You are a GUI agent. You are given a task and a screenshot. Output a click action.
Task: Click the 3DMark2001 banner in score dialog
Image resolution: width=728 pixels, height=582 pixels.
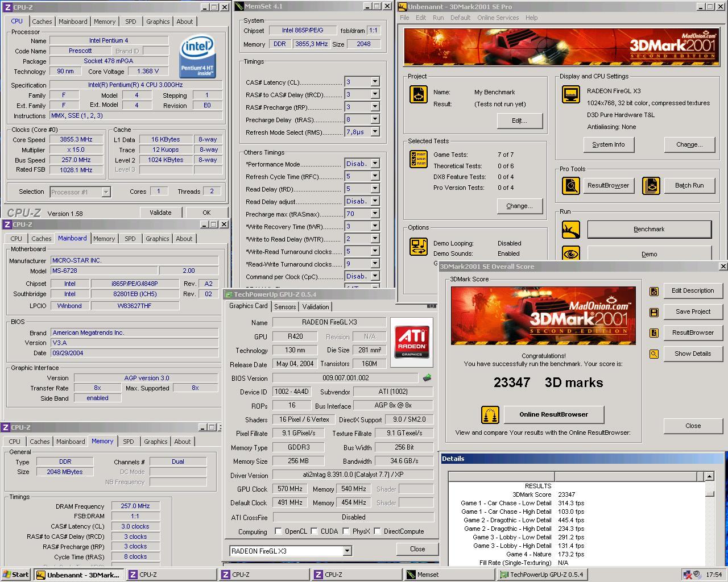tap(543, 315)
